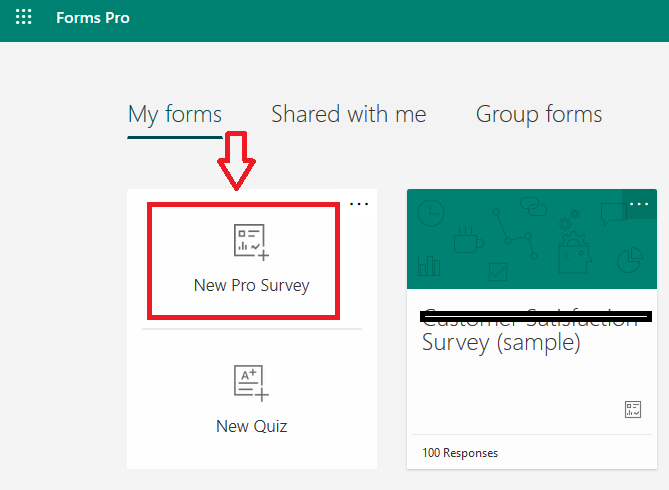The height and width of the screenshot is (490, 669).
Task: Click the coffee cup icon in banner
Action: click(468, 240)
